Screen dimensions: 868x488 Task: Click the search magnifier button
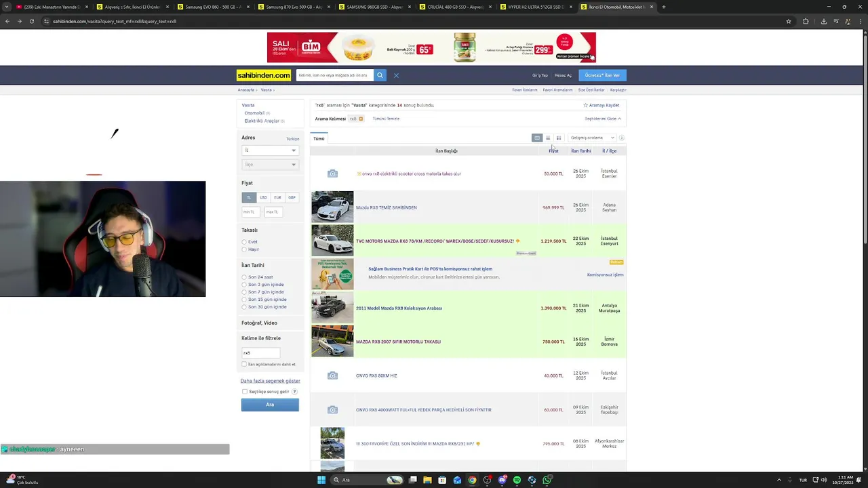(x=380, y=75)
